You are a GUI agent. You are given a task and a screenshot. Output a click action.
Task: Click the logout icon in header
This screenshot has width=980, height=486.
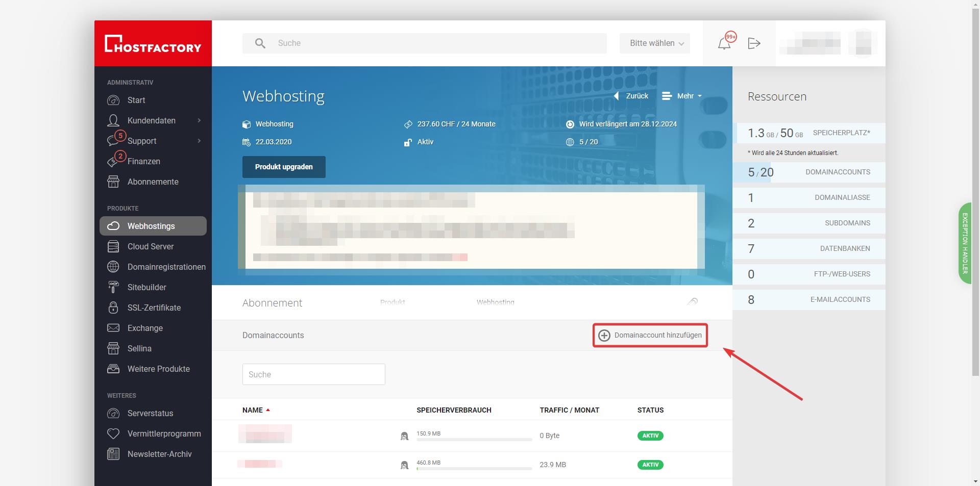pos(754,43)
